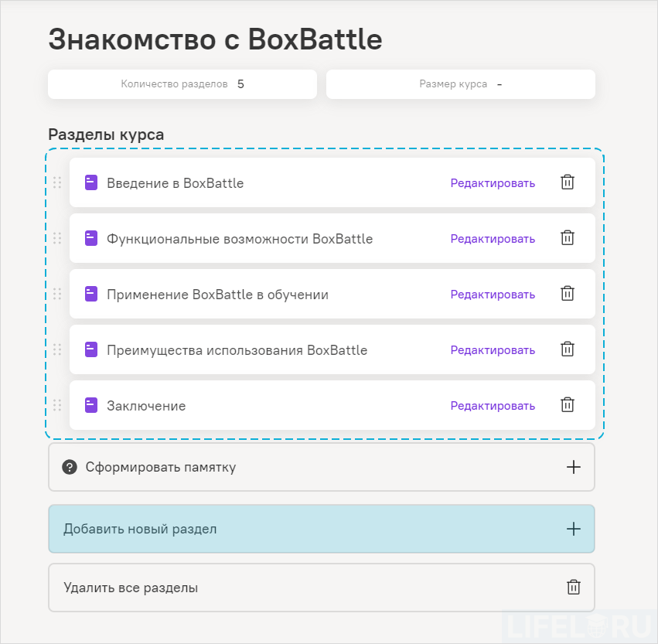The height and width of the screenshot is (644, 658).
Task: Click the trash icon next to Введение в BoxBattle
Action: point(568,182)
